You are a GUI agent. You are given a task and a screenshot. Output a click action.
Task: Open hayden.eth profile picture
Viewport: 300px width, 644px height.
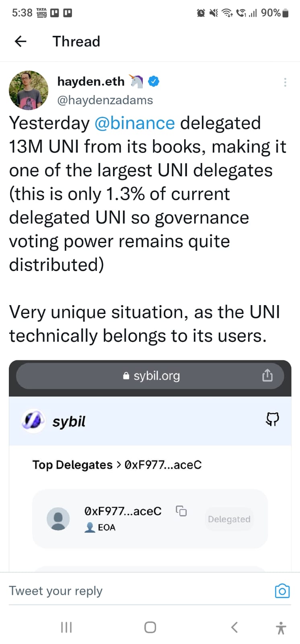click(29, 90)
